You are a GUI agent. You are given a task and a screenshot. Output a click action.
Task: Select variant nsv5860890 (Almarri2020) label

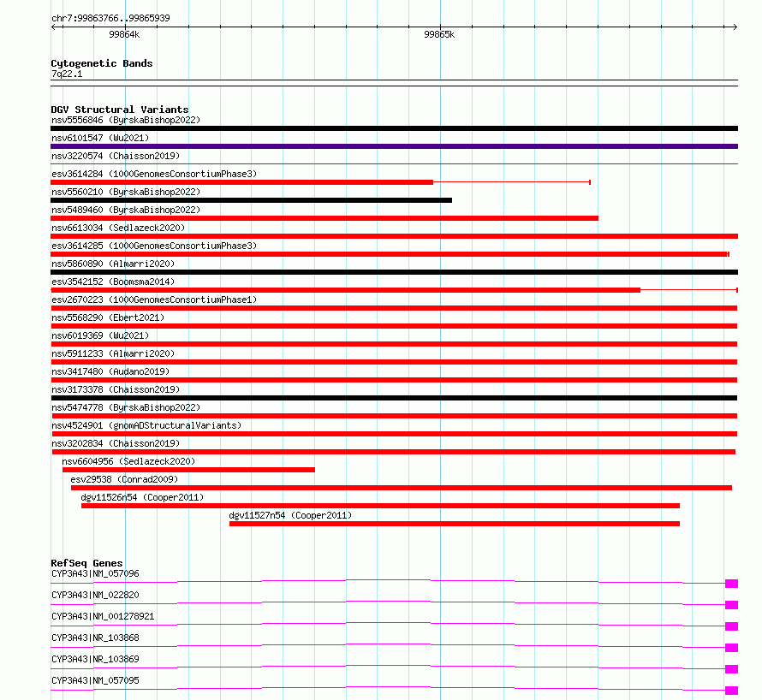pyautogui.click(x=113, y=264)
